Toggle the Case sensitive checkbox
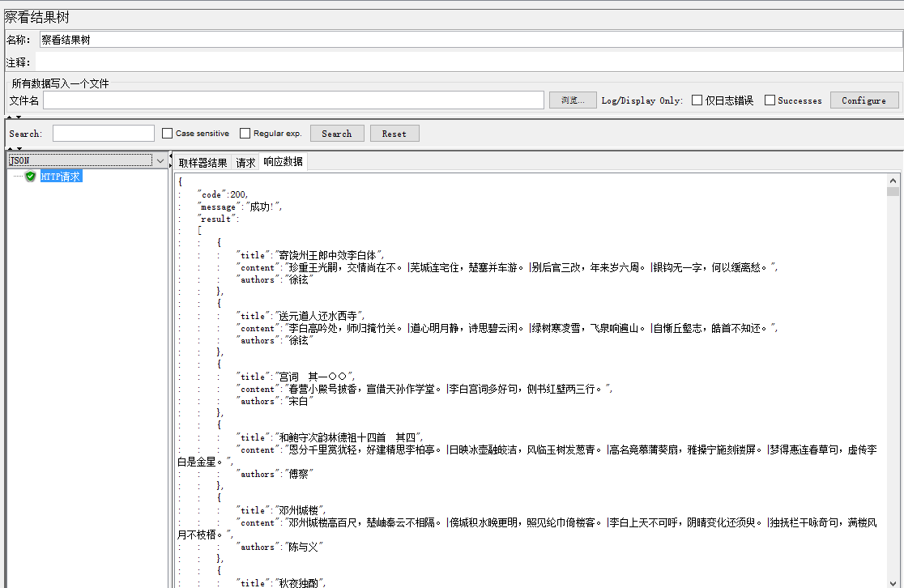The height and width of the screenshot is (588, 904). [x=167, y=133]
